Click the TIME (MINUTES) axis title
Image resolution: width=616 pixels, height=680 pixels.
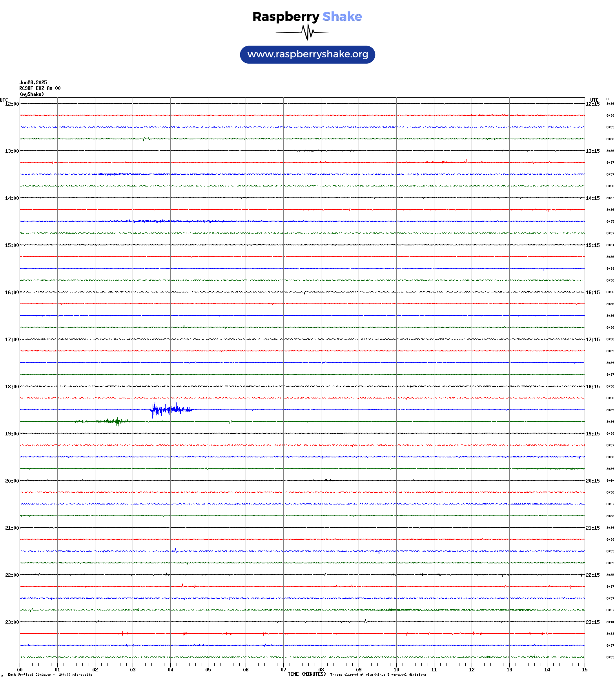[x=307, y=674]
